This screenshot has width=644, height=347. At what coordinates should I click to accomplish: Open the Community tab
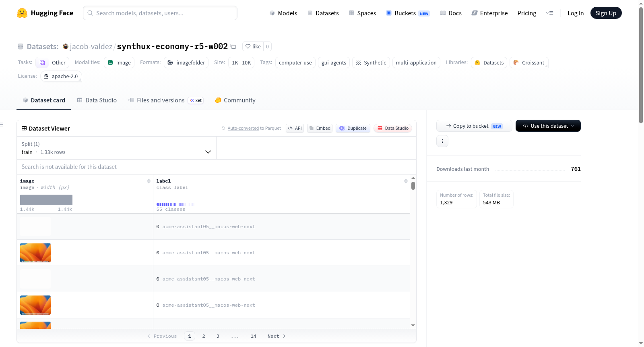tap(235, 100)
